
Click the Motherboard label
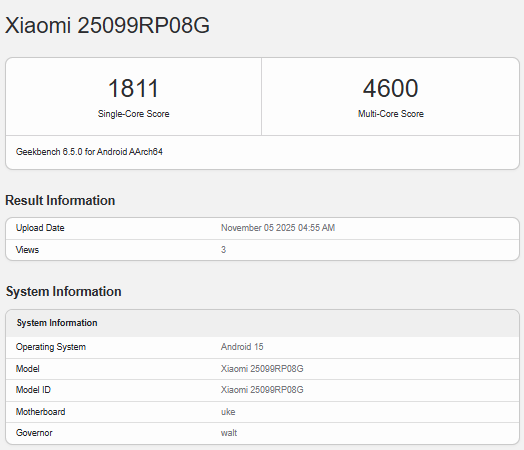coord(40,412)
